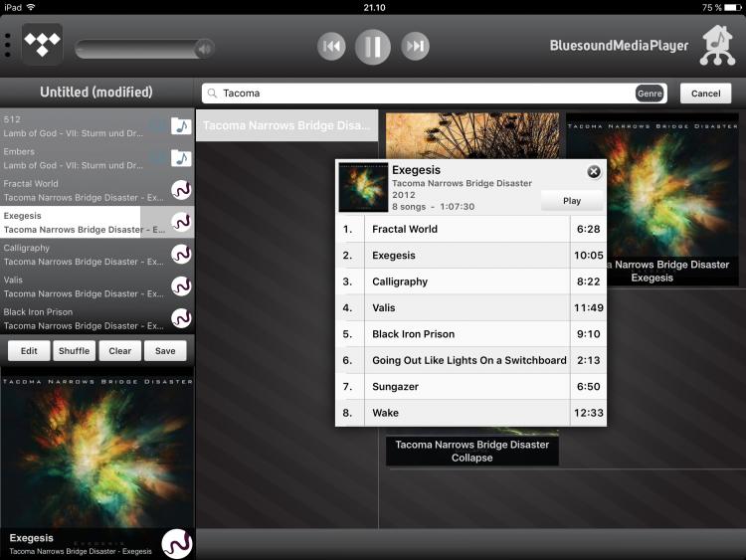Screen dimensions: 746x560
Task: Skip to next track
Action: tap(415, 46)
